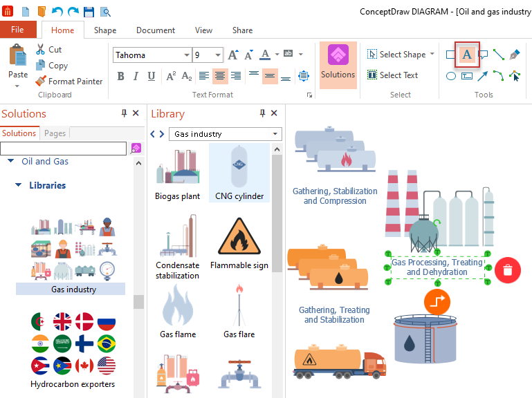This screenshot has height=398, width=532.
Task: Open the Shape ribbon tab
Action: coord(105,30)
